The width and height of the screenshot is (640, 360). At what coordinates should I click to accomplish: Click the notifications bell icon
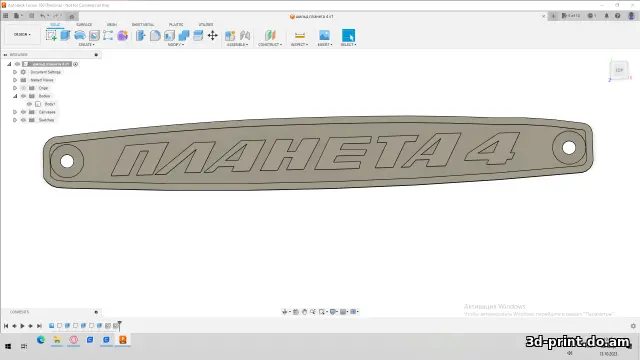click(606, 16)
